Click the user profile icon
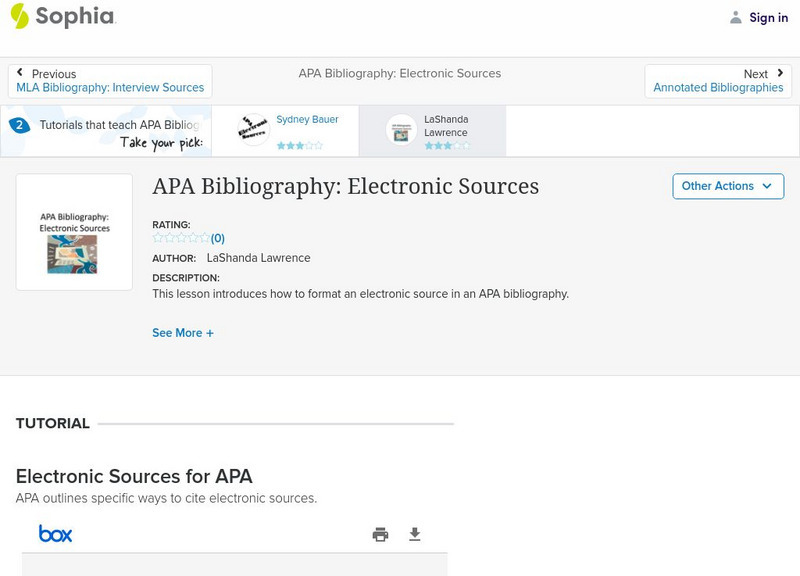Screen dimensions: 800x576 tap(736, 17)
